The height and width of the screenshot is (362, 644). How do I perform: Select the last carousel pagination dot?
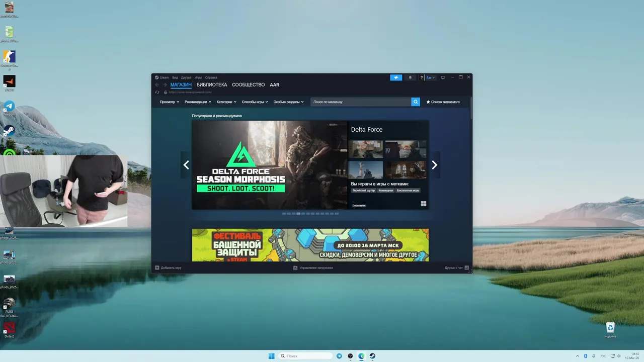337,214
